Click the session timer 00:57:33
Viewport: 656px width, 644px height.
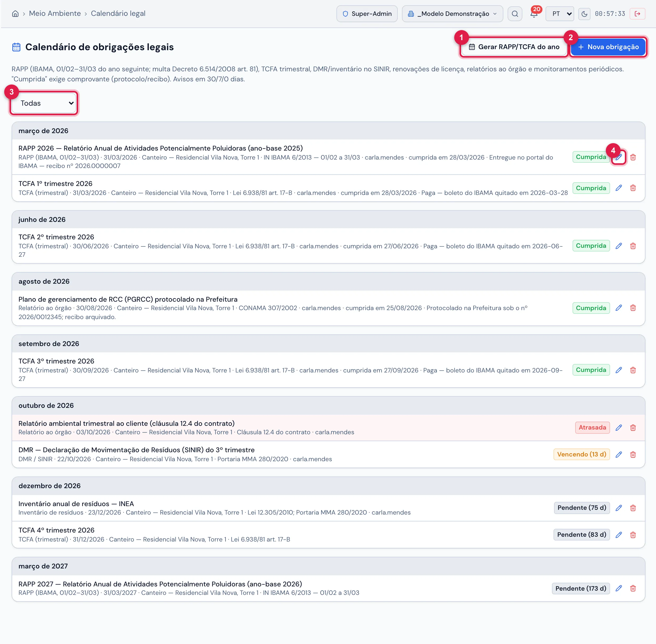point(610,14)
